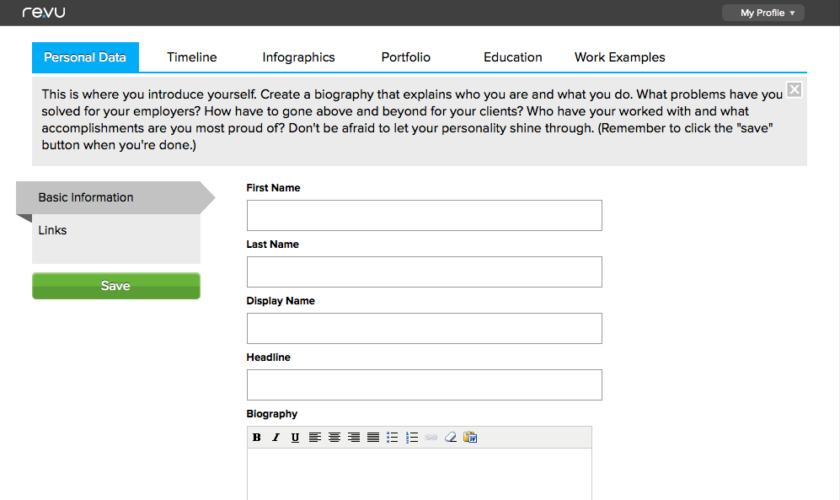Viewport: 840px width, 500px height.
Task: Toggle italic formatting in Biography editor
Action: coord(276,438)
